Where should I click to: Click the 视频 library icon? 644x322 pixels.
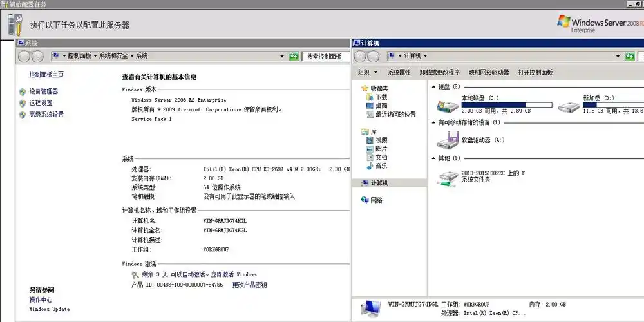[x=370, y=140]
